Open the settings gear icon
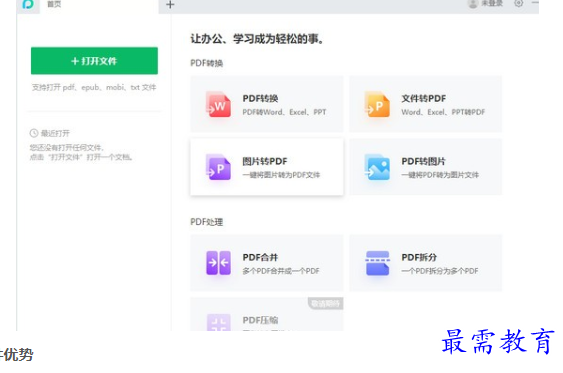 tap(518, 3)
